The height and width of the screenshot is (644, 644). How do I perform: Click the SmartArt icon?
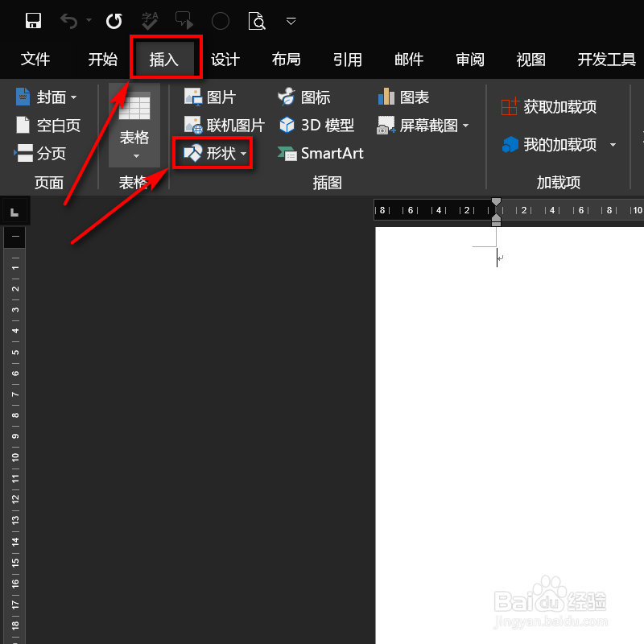pos(287,153)
